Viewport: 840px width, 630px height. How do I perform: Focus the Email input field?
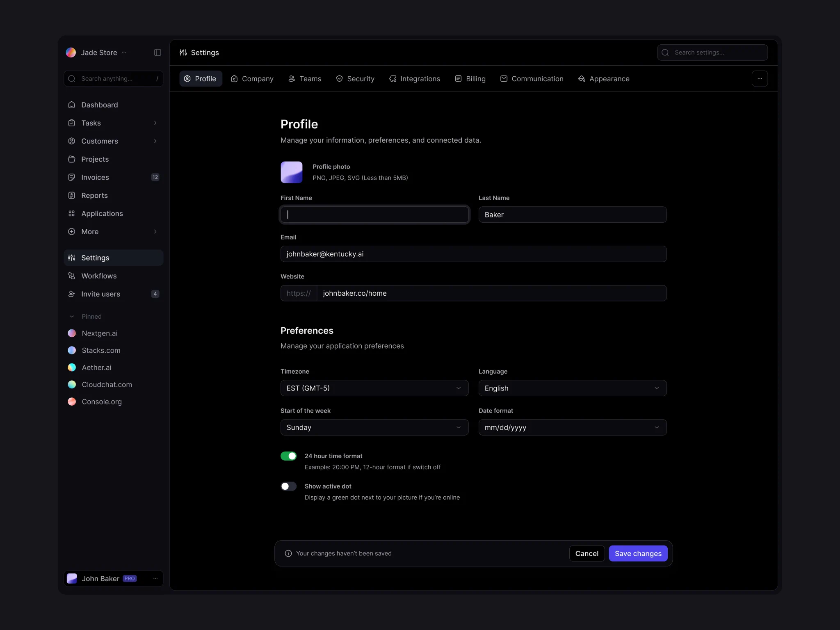[x=474, y=254]
